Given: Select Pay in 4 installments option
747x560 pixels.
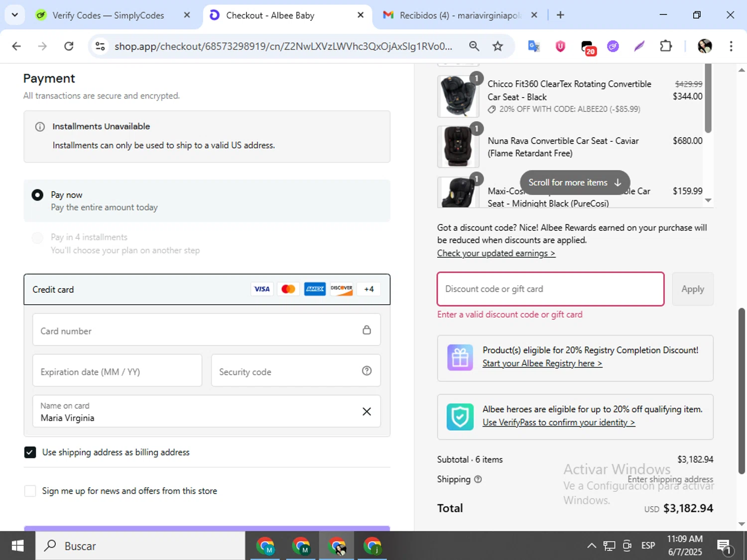Looking at the screenshot, I should [37, 237].
